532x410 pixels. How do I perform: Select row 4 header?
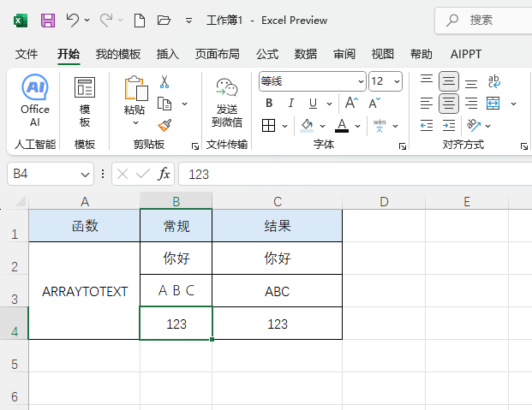pos(15,324)
